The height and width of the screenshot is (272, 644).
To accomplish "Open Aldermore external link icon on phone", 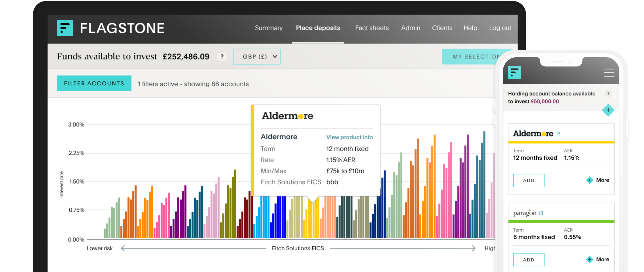I will tap(558, 134).
